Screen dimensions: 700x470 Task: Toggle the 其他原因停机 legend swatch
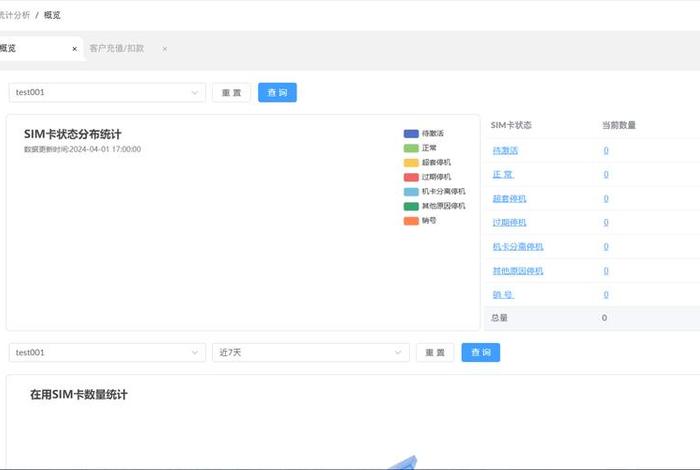[411, 206]
